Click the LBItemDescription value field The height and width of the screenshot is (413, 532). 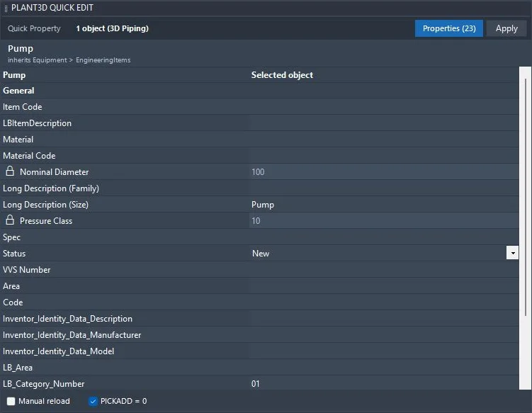[x=384, y=123]
